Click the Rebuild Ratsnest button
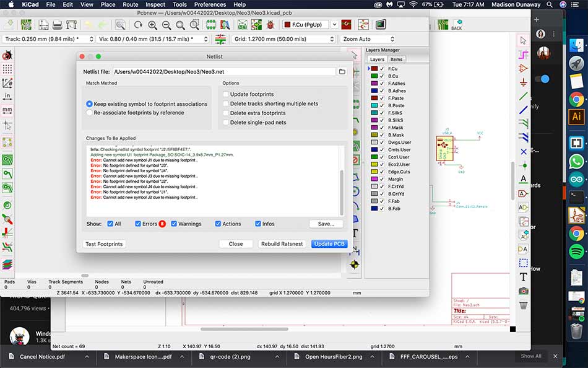Image resolution: width=588 pixels, height=368 pixels. click(x=282, y=244)
